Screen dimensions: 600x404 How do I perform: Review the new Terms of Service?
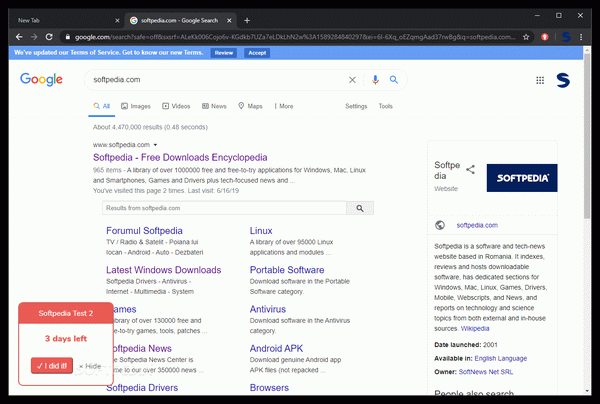tap(224, 53)
